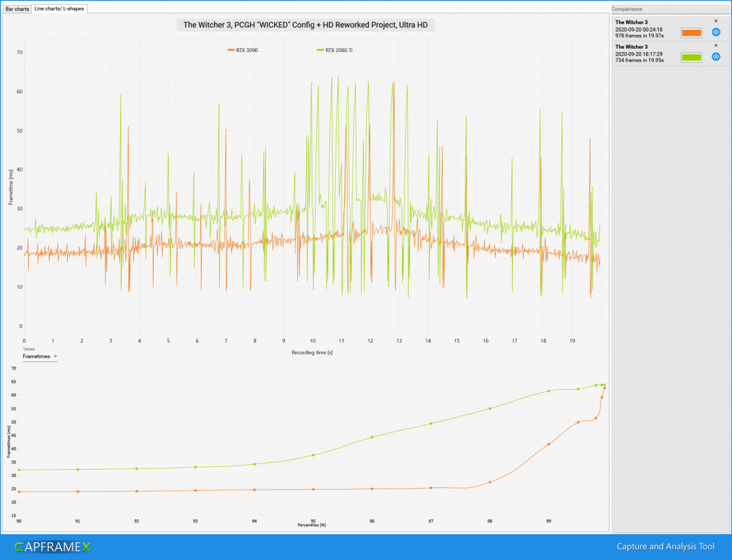Remove the first Witcher 3 comparison with X

(716, 21)
